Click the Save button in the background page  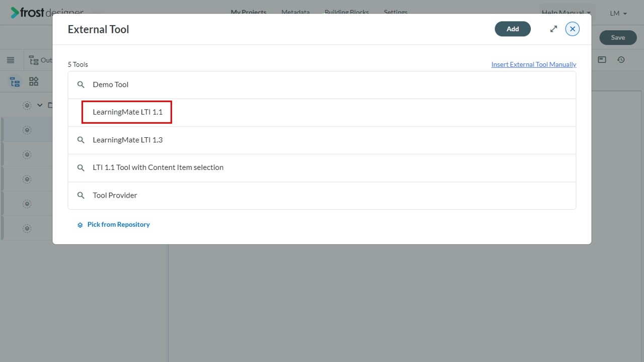tap(618, 38)
